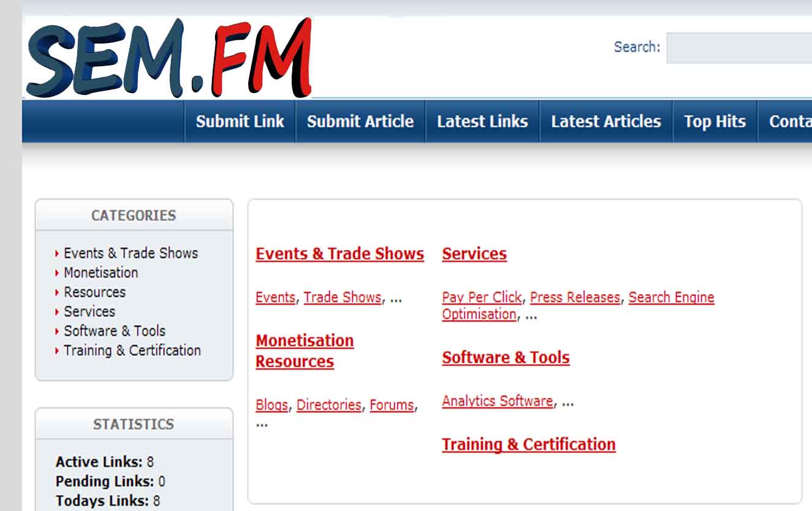812x511 pixels.
Task: Open the Events subcategory link
Action: [x=275, y=298]
